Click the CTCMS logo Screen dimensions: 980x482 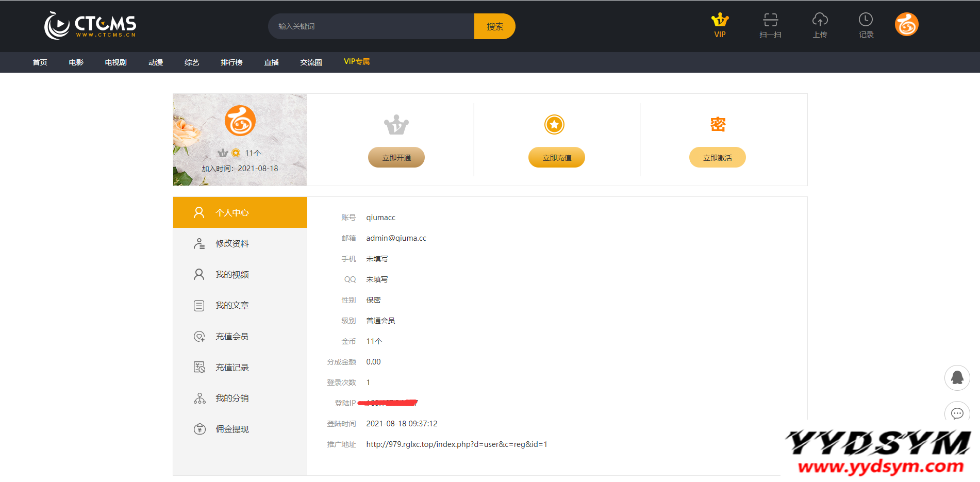pyautogui.click(x=90, y=25)
